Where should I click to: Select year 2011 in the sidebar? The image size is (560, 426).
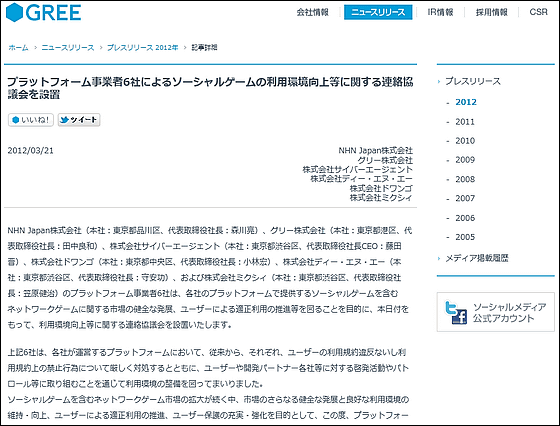tap(465, 122)
